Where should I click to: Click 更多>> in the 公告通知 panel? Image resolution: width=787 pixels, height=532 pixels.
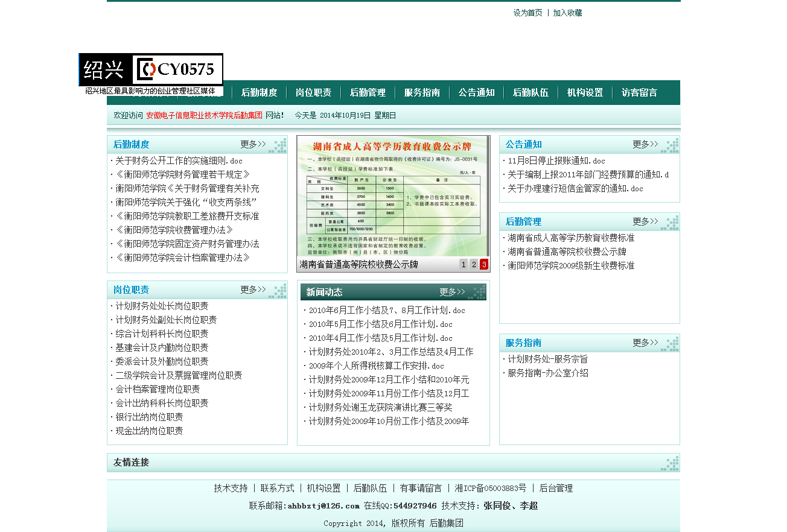click(645, 144)
